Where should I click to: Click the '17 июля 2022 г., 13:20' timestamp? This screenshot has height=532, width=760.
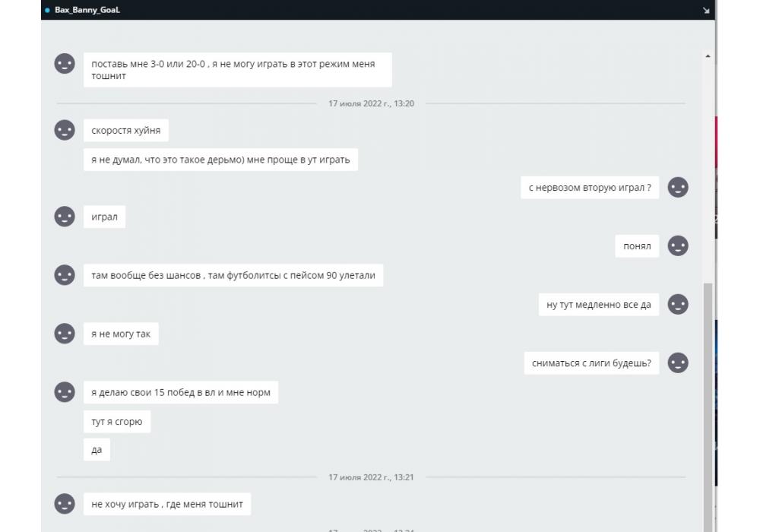coord(371,103)
